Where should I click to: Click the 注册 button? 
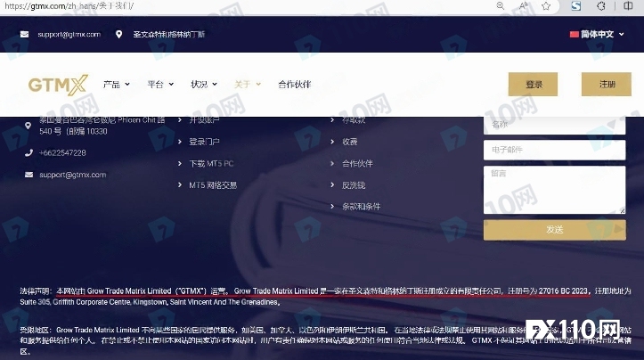(607, 85)
